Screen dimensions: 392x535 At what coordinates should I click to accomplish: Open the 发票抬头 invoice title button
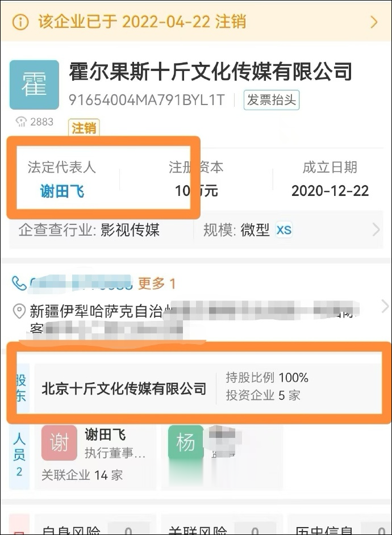[272, 100]
